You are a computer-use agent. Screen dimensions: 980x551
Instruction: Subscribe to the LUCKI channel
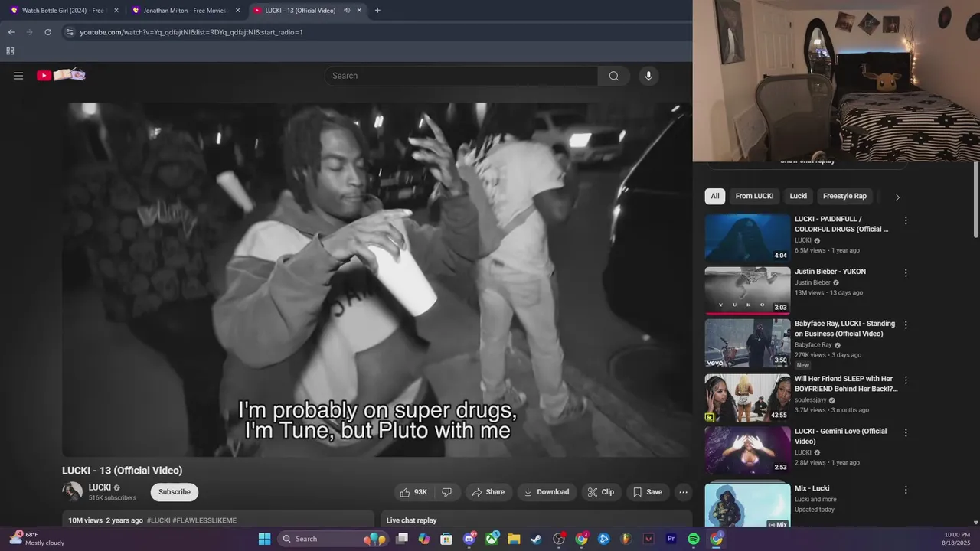[x=175, y=492]
